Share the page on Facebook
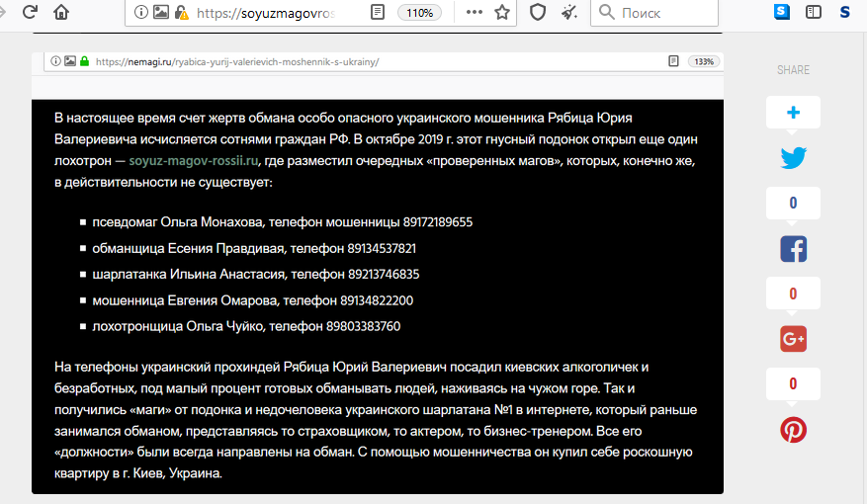This screenshot has width=867, height=504. [x=793, y=248]
